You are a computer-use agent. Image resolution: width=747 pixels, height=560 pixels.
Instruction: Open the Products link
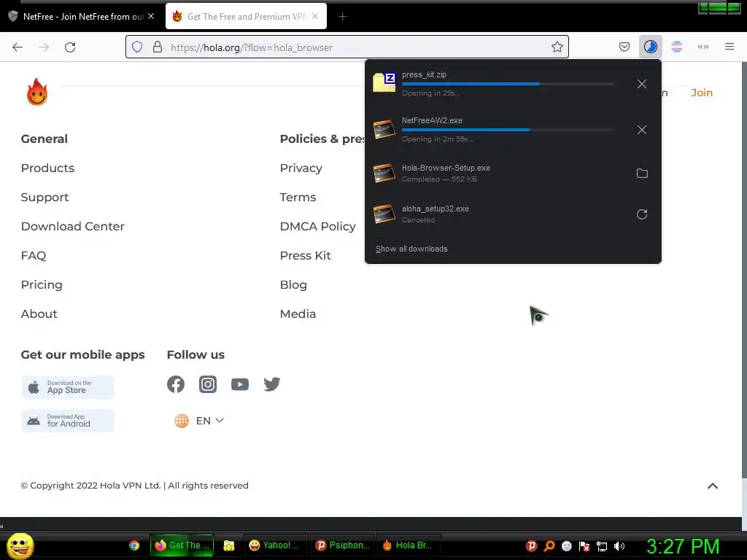click(x=47, y=168)
